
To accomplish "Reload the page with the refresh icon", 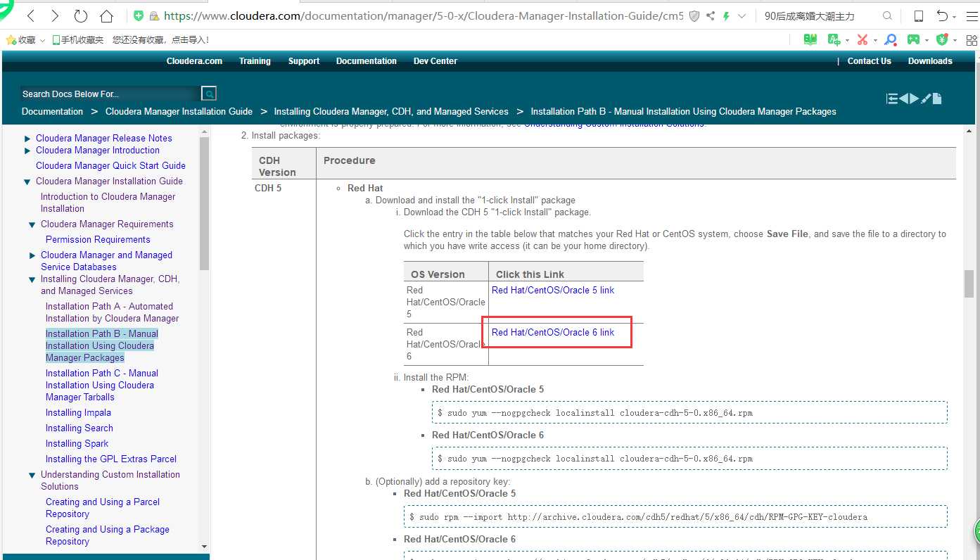I will click(81, 15).
